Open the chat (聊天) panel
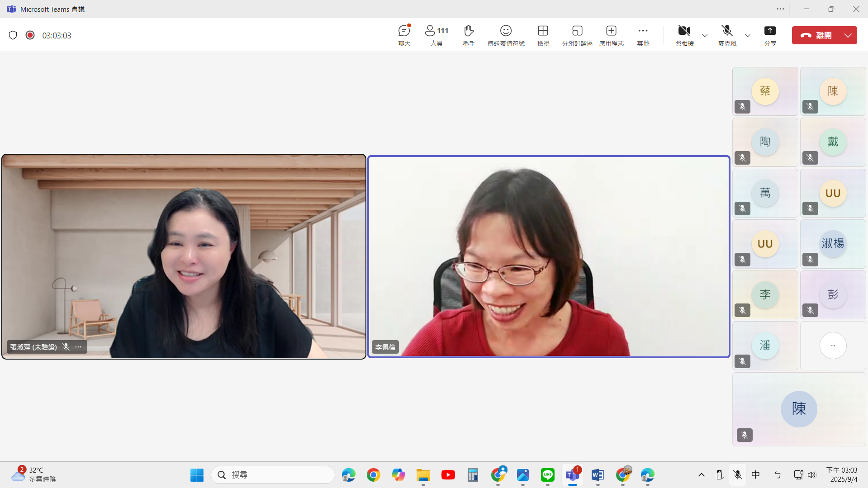The width and height of the screenshot is (868, 488). tap(404, 35)
